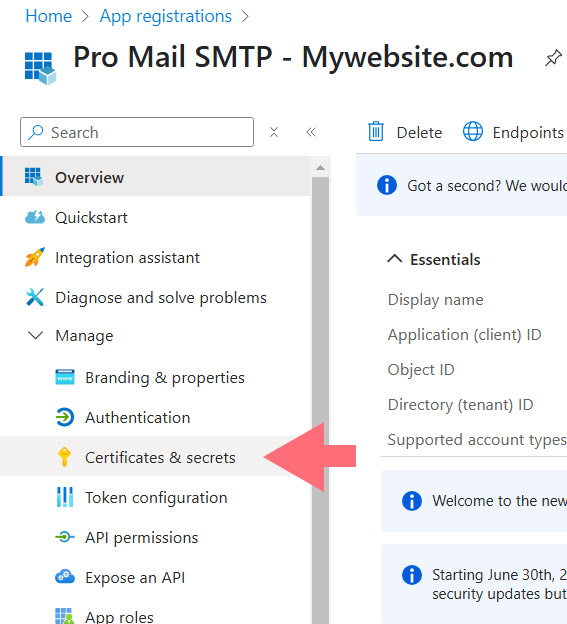This screenshot has width=567, height=624.
Task: Focus the sidebar Search field
Action: pyautogui.click(x=137, y=132)
